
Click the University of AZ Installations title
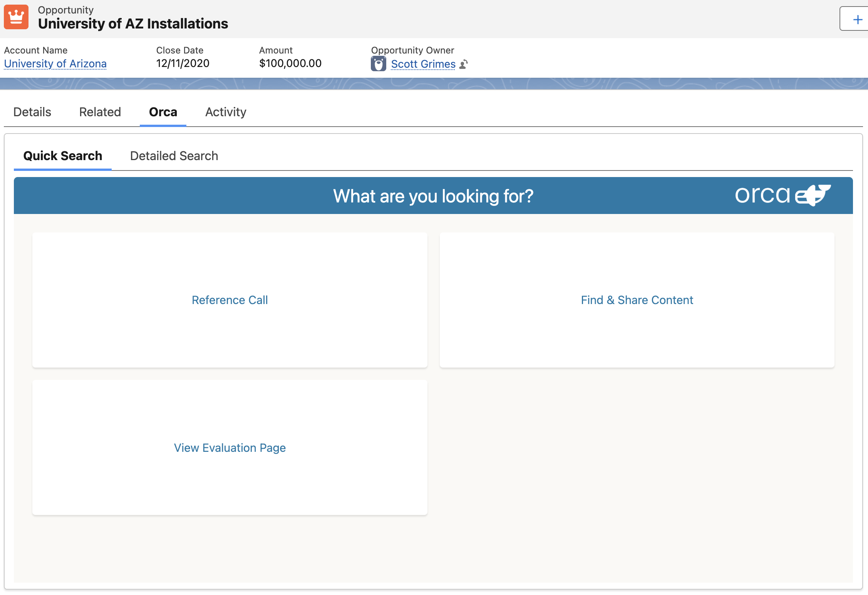pyautogui.click(x=133, y=24)
